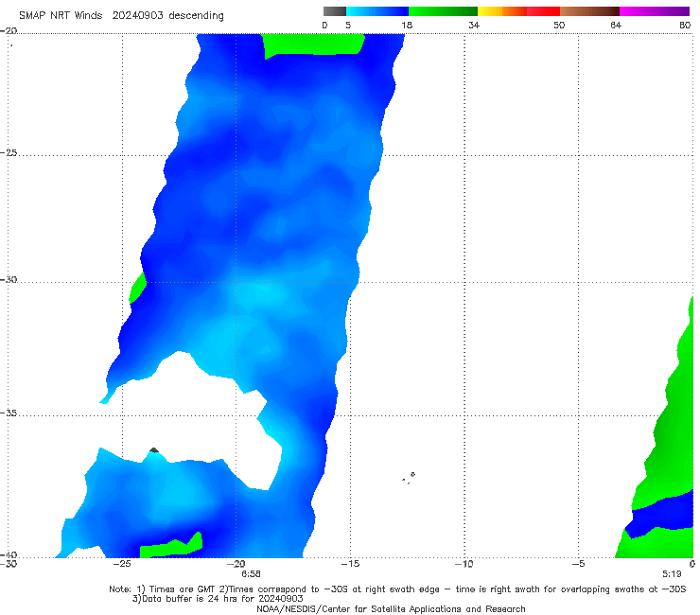
Task: Click the green wind patch at the swath bottom
Action: (x=171, y=546)
